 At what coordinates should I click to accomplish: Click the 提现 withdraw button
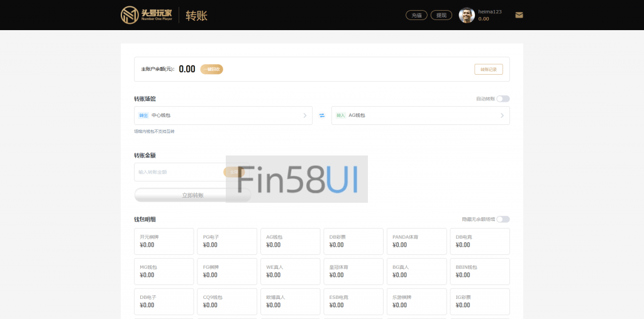pos(441,15)
